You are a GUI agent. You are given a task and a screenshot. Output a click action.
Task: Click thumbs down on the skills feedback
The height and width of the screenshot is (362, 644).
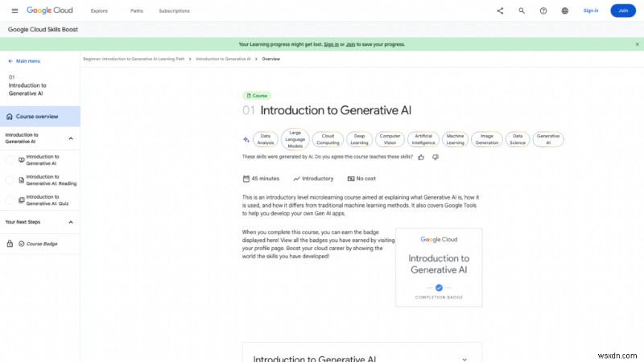pos(436,157)
